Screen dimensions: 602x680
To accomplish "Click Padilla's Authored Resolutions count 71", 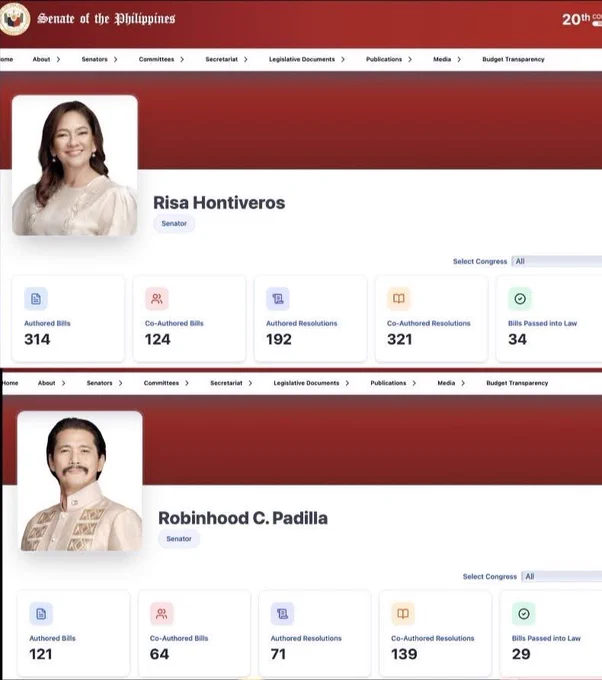I will 278,654.
